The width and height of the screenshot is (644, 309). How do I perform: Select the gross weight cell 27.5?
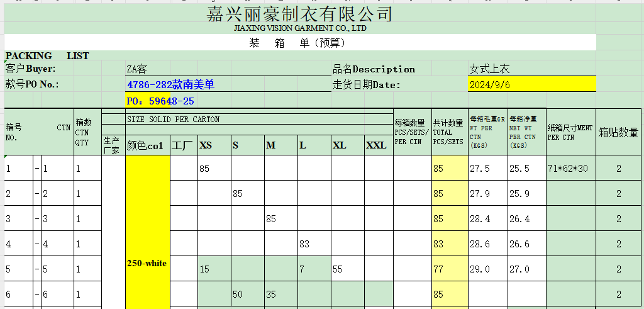pos(480,169)
